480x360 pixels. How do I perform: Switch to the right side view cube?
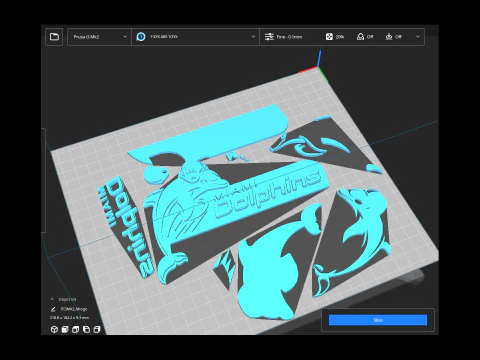[97, 329]
